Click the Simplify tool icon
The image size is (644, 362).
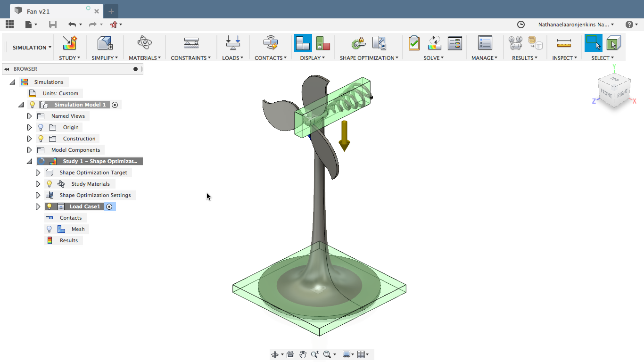click(105, 43)
